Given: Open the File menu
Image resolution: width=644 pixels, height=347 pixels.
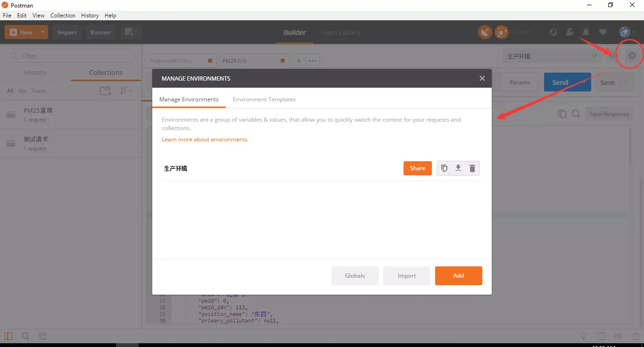Looking at the screenshot, I should click(x=7, y=16).
